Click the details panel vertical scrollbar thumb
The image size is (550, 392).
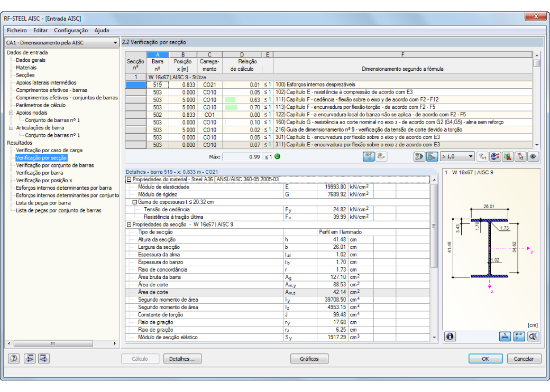[x=434, y=226]
